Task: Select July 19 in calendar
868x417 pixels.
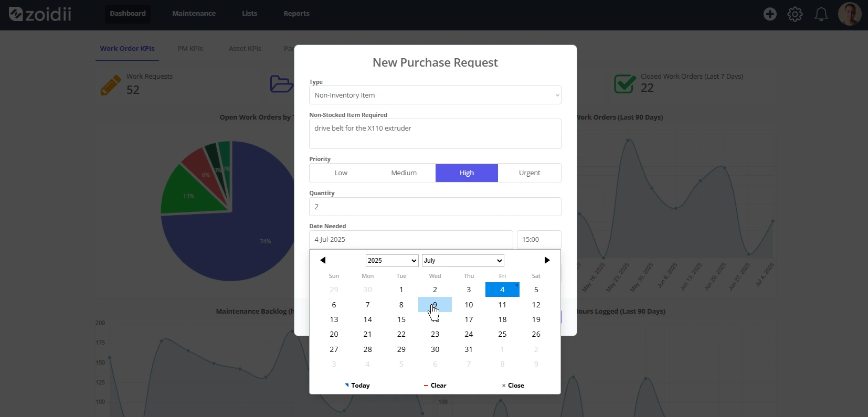Action: [536, 319]
